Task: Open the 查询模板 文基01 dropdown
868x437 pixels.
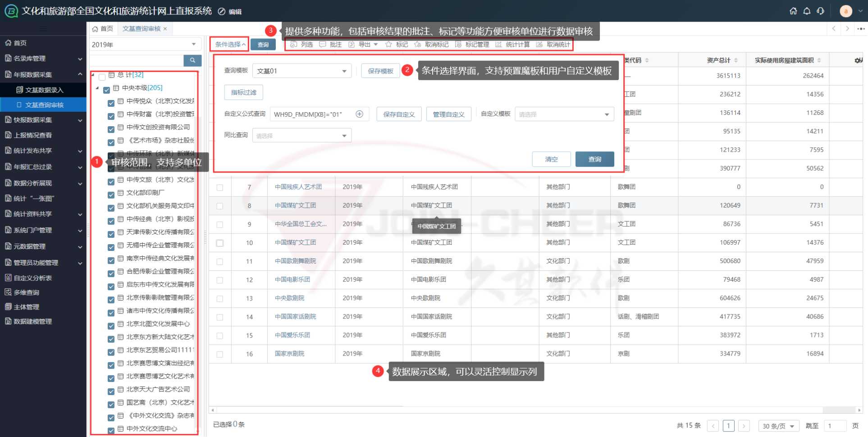Action: [x=302, y=71]
